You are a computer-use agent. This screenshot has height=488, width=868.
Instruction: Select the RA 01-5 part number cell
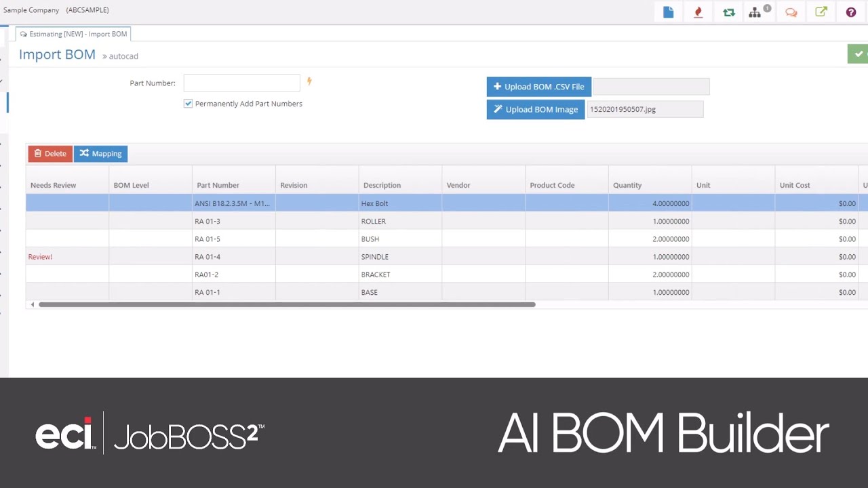[233, 239]
